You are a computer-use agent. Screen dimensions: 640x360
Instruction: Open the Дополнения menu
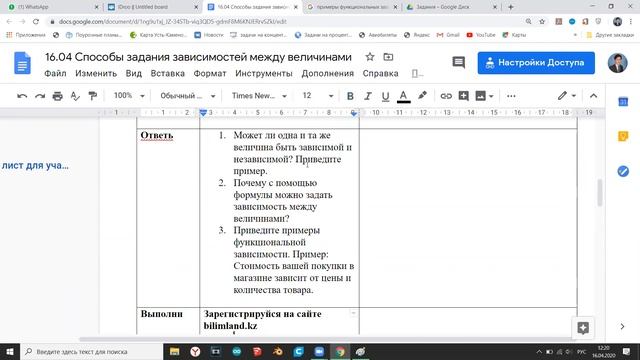(327, 73)
